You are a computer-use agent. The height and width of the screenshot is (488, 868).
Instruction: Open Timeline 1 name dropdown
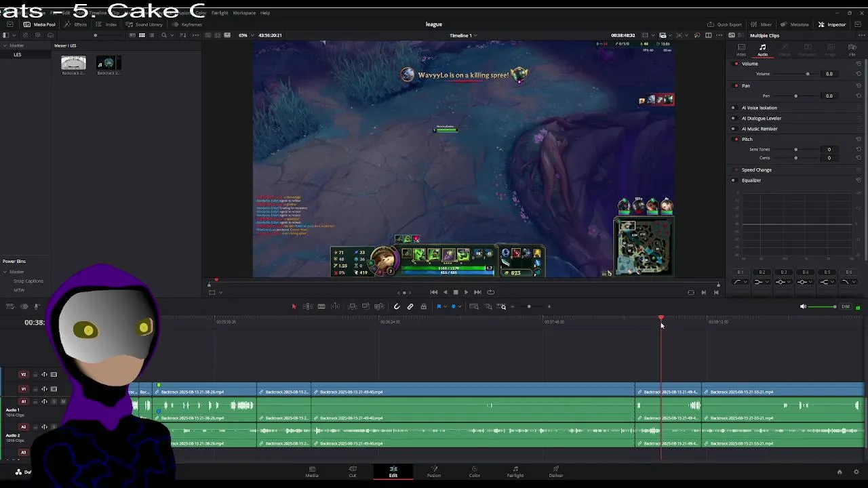pyautogui.click(x=463, y=35)
